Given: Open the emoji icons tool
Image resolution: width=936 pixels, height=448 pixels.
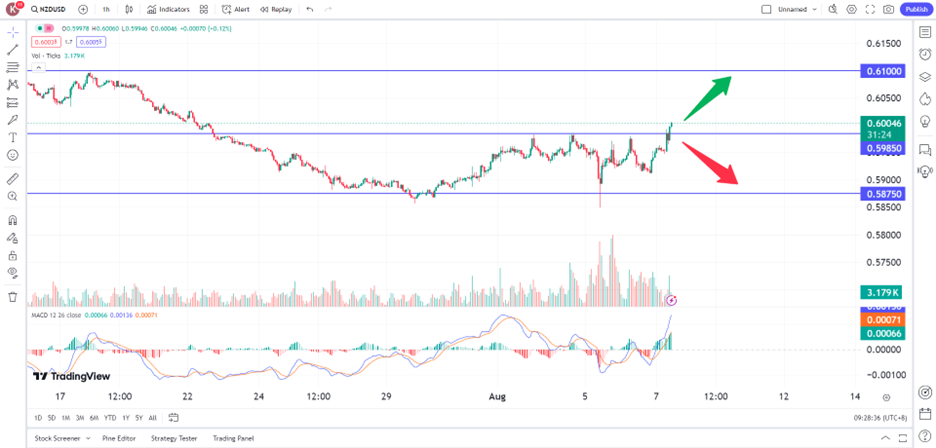Looking at the screenshot, I should 13,155.
